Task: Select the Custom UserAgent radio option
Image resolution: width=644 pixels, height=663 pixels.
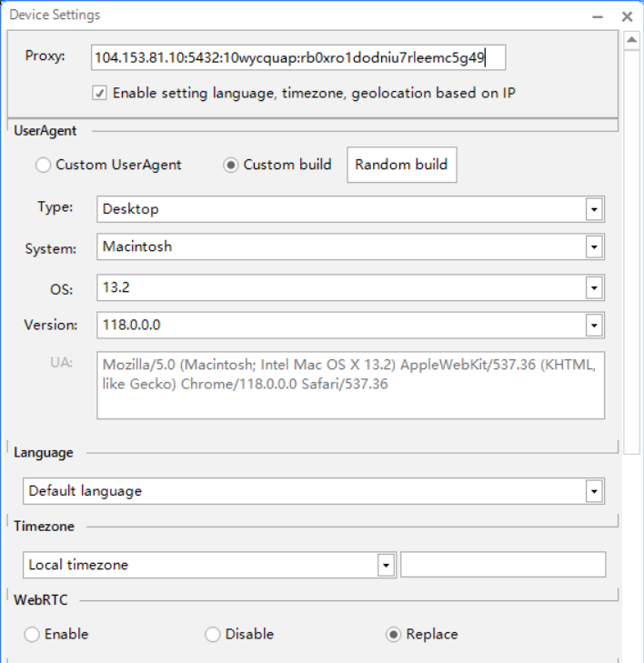Action: pos(43,165)
